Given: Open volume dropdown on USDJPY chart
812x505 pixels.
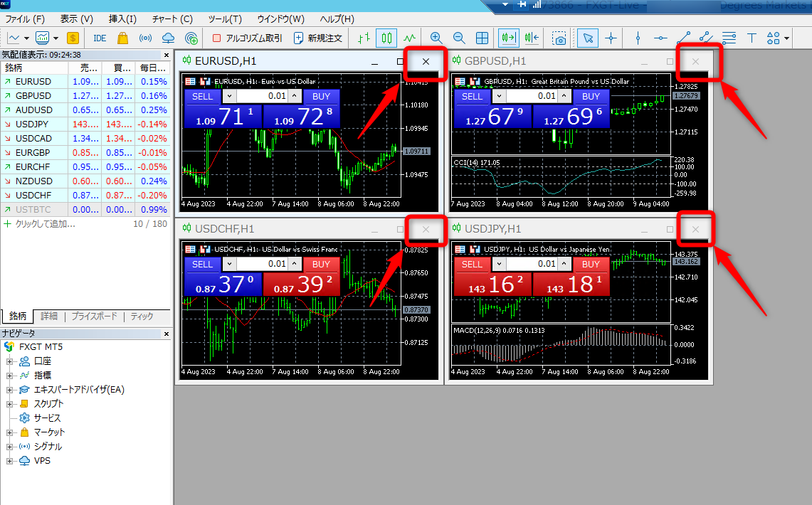Looking at the screenshot, I should click(x=499, y=265).
